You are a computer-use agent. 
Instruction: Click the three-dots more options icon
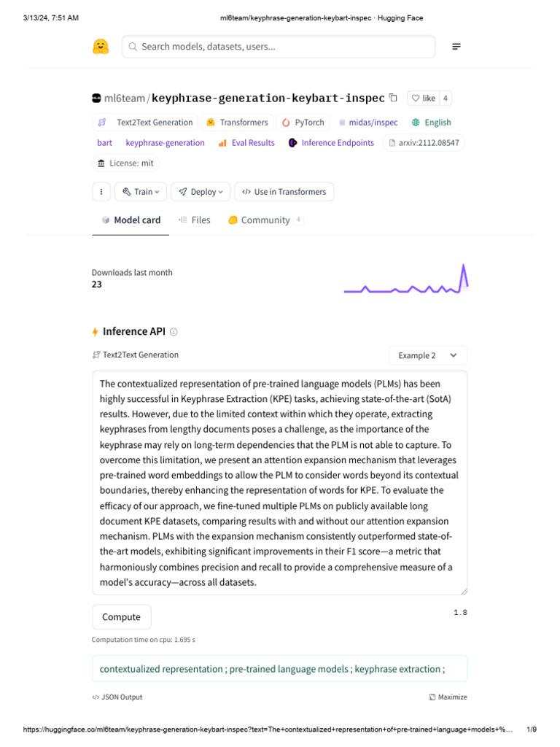pyautogui.click(x=101, y=192)
